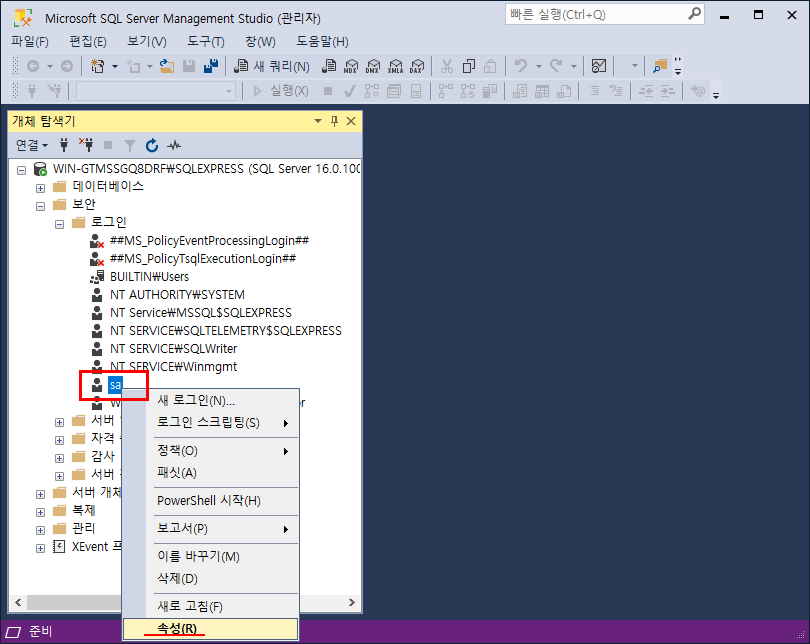The width and height of the screenshot is (810, 644).
Task: Choose 새 로그인(N)... in context menu
Action: pos(210,401)
